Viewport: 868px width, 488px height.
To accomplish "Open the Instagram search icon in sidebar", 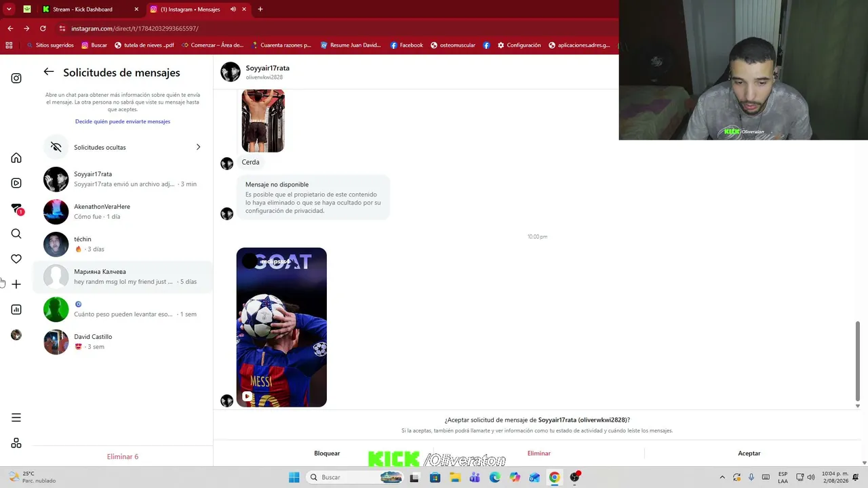I will [x=16, y=234].
